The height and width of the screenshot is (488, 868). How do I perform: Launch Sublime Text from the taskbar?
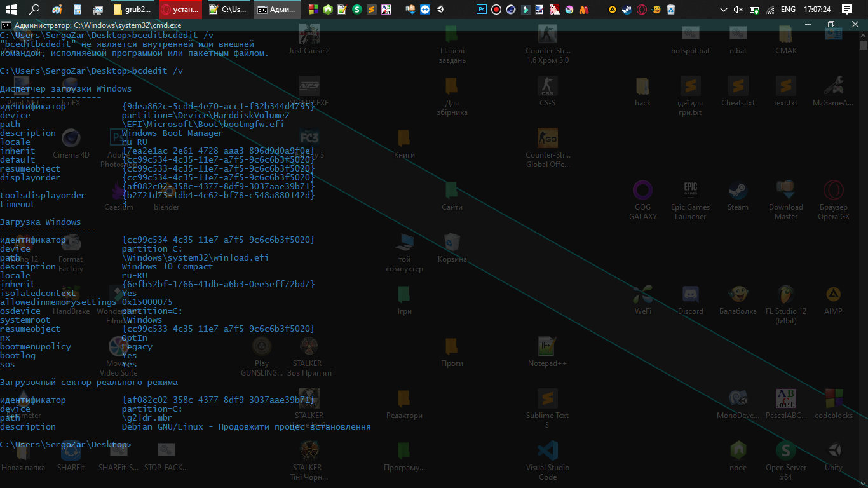[x=372, y=10]
